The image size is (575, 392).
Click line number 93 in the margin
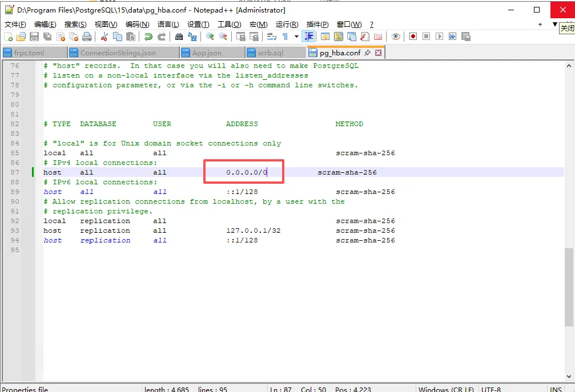[15, 231]
